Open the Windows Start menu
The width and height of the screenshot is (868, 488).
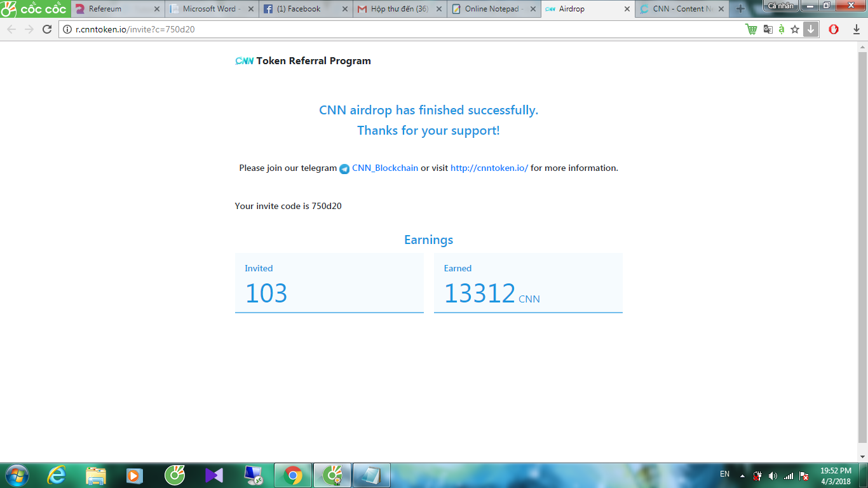(16, 475)
